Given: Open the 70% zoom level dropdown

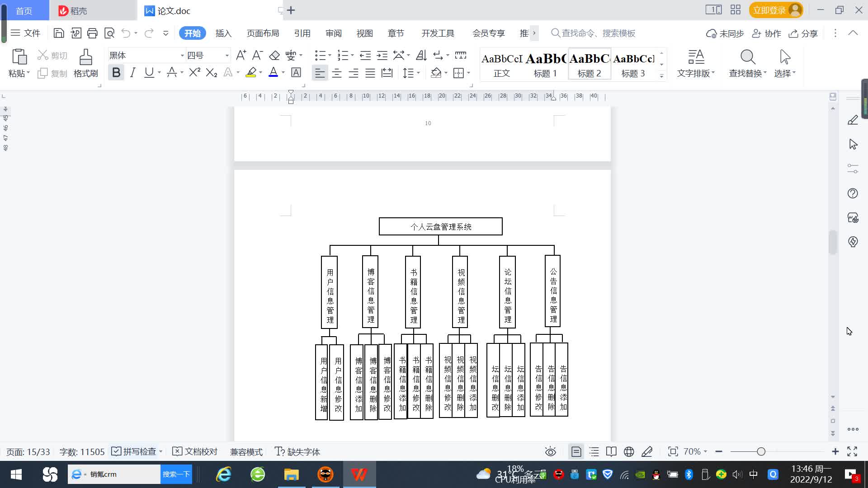Looking at the screenshot, I should 695,451.
